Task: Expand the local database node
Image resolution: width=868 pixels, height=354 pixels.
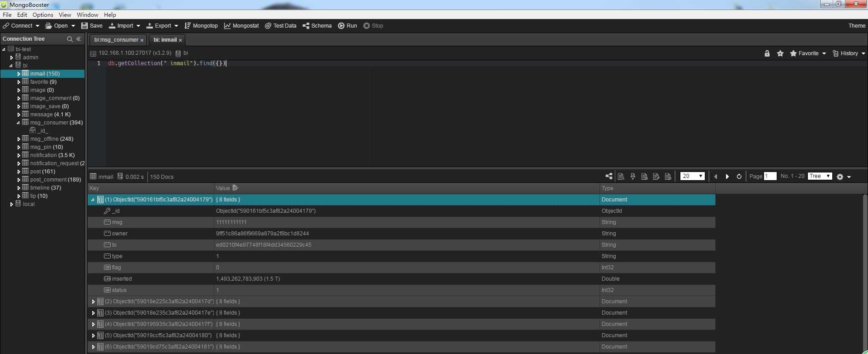Action: coord(11,204)
